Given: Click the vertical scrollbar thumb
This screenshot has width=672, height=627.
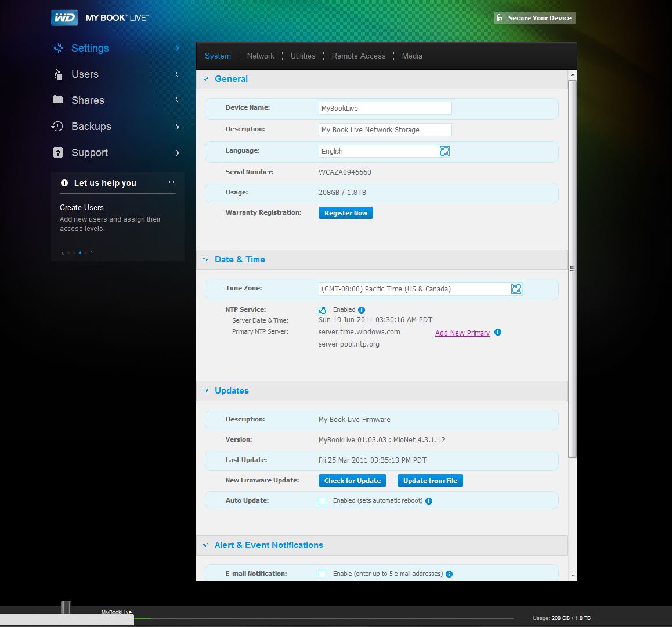Looking at the screenshot, I should (573, 269).
